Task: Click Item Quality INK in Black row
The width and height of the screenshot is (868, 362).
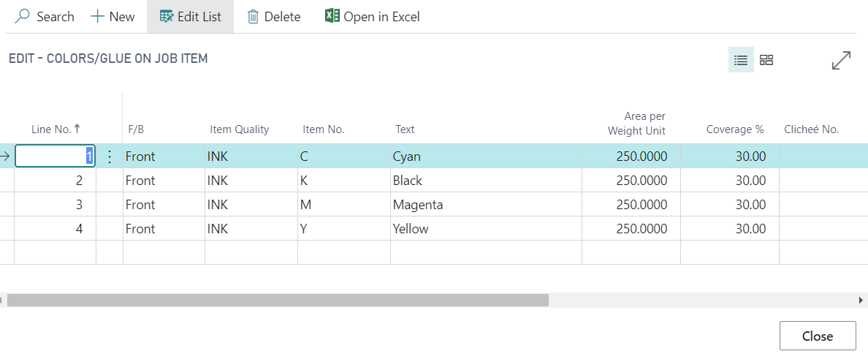Action: 251,180
